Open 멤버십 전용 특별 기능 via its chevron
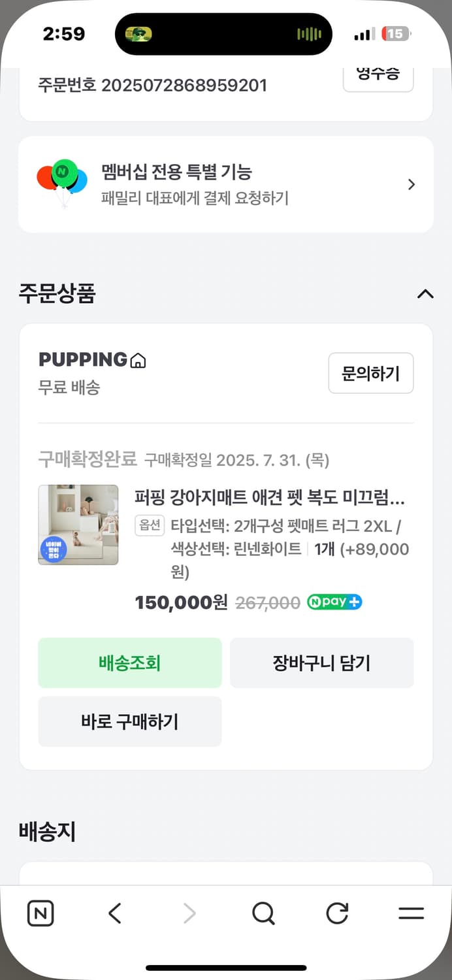Image resolution: width=452 pixels, height=980 pixels. 411,184
